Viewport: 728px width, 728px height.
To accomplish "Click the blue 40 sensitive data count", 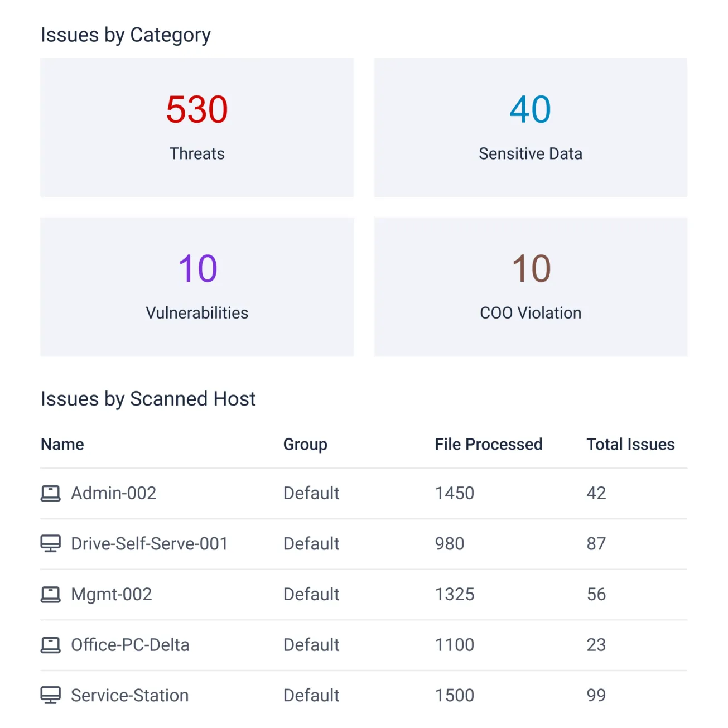I will pyautogui.click(x=530, y=109).
